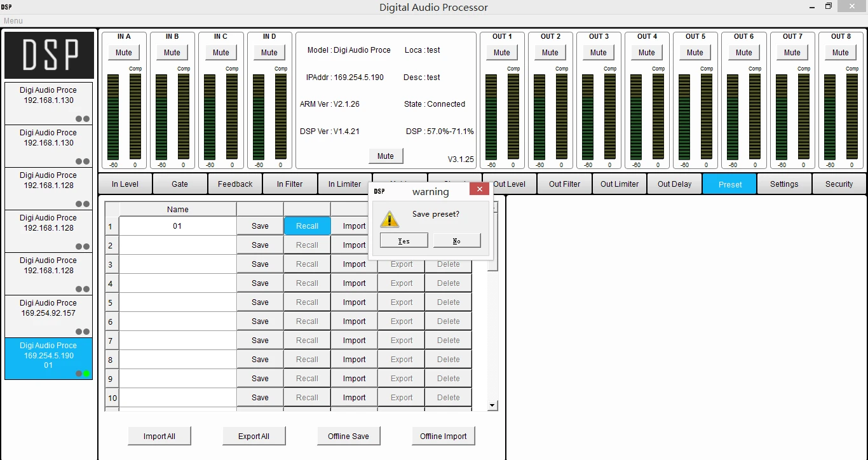868x460 pixels.
Task: Open the Settings tab
Action: (x=784, y=184)
